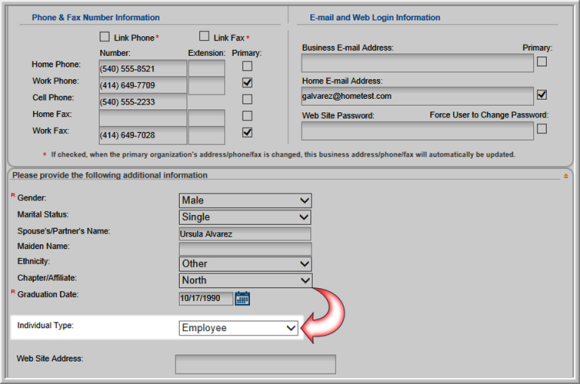580x384 pixels.
Task: Click the Web Site Password field
Action: (417, 131)
